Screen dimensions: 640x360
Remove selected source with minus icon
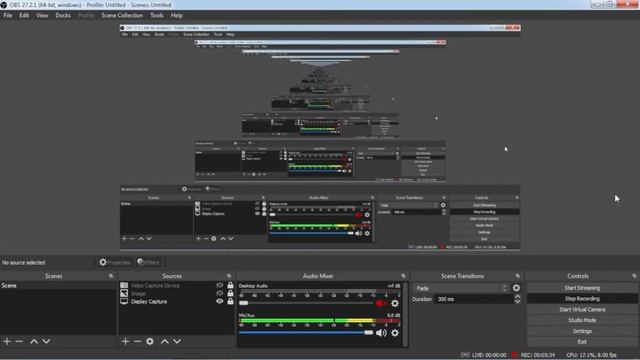[x=138, y=341]
